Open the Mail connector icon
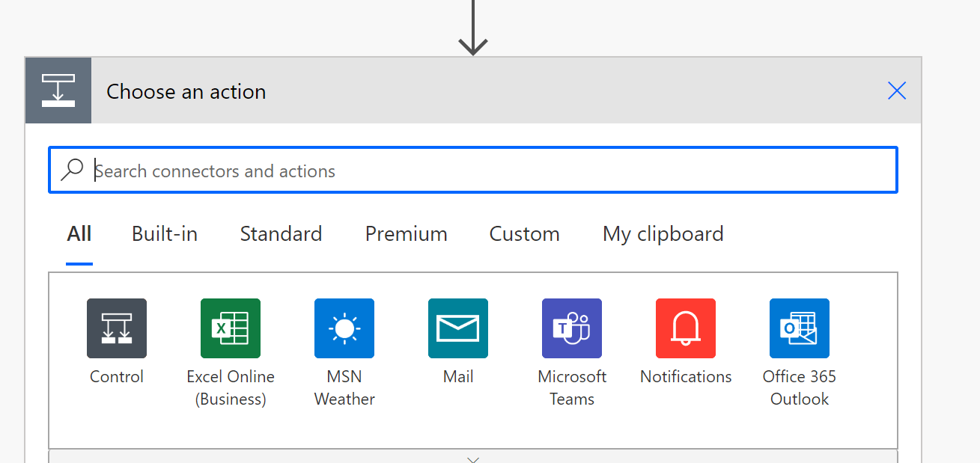Image resolution: width=980 pixels, height=463 pixels. click(458, 328)
